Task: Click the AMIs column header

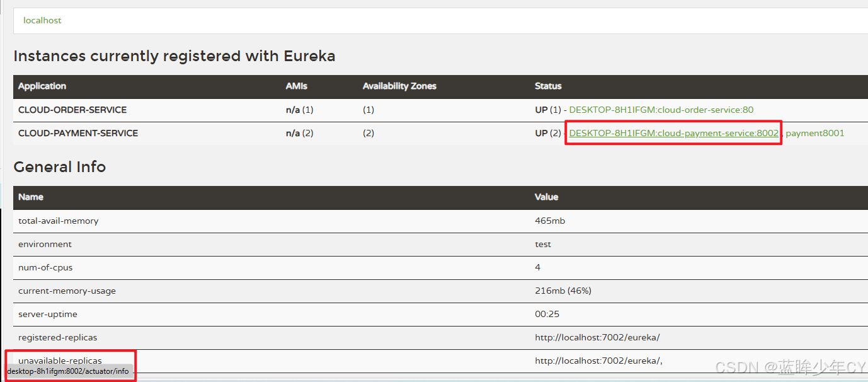Action: [297, 86]
